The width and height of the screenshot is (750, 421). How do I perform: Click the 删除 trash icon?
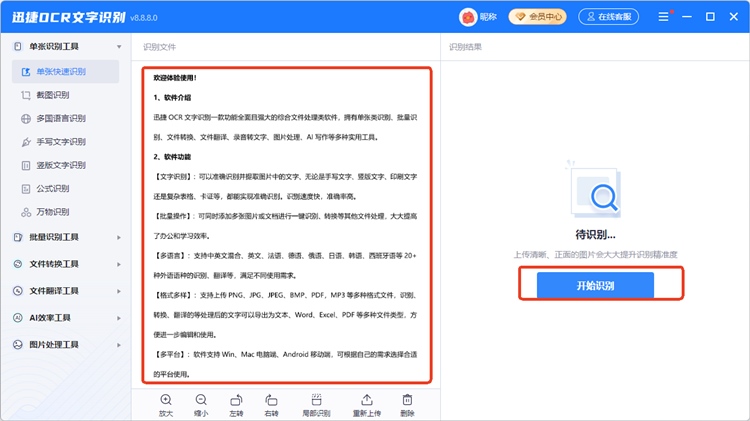[x=407, y=400]
